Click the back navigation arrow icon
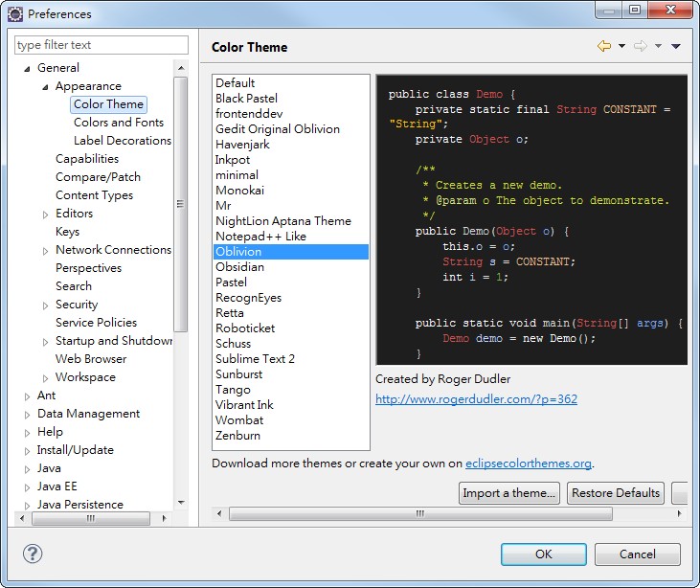 click(604, 46)
